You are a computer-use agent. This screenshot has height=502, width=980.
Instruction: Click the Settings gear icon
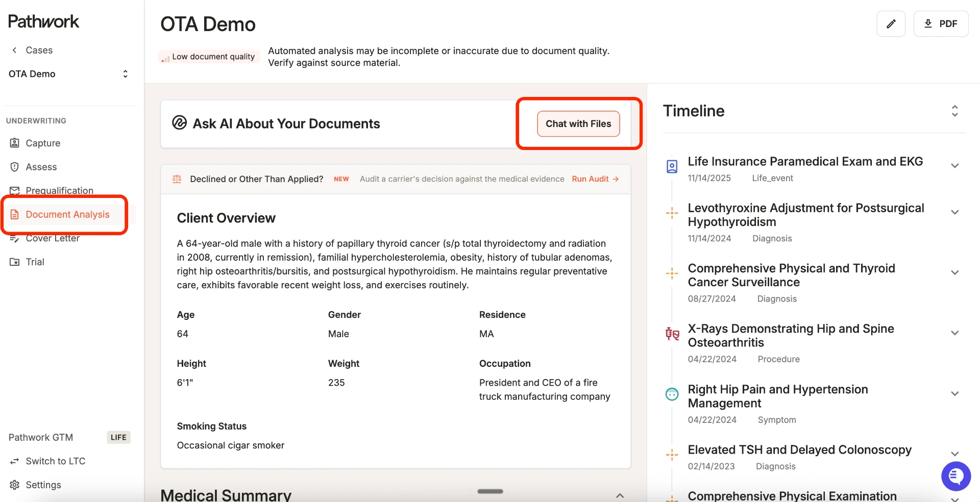[15, 485]
